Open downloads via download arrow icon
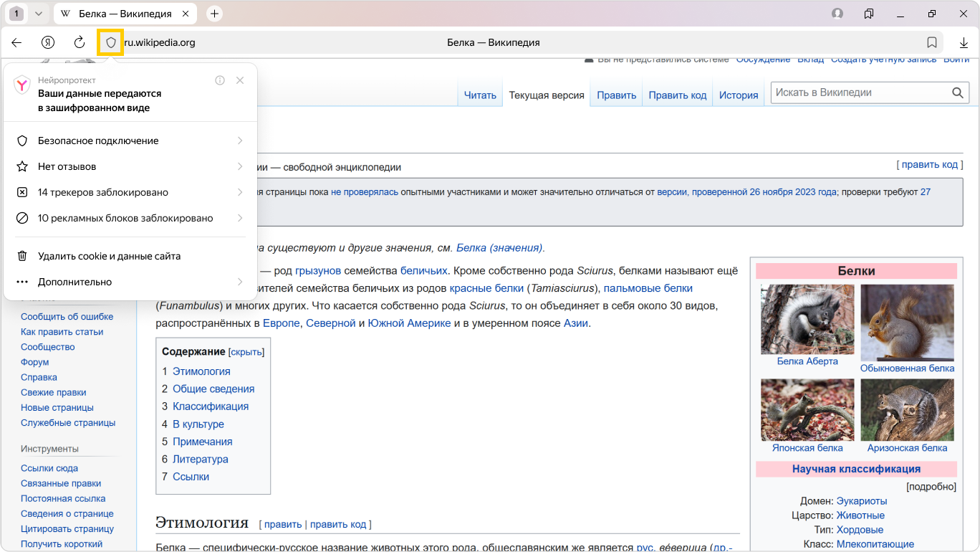Viewport: 980px width, 552px height. [x=964, y=43]
